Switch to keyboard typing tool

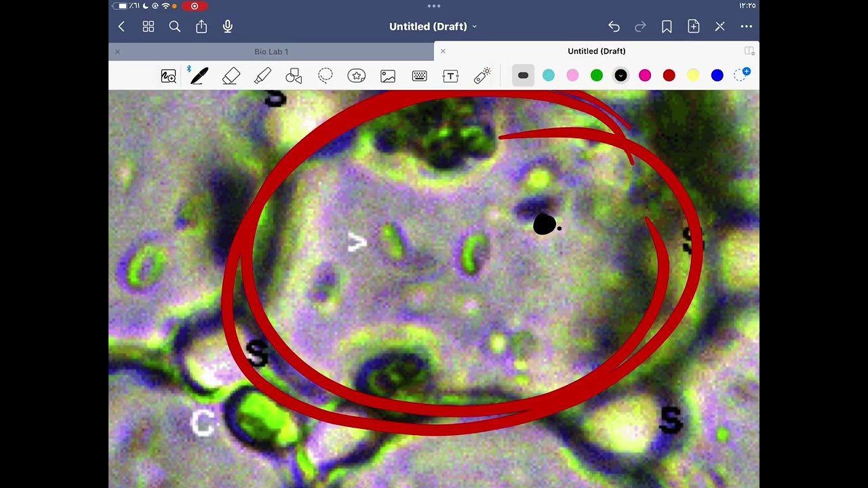(419, 76)
